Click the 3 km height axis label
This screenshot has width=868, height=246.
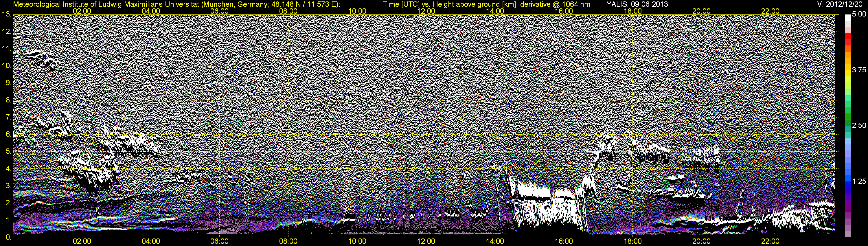point(8,186)
